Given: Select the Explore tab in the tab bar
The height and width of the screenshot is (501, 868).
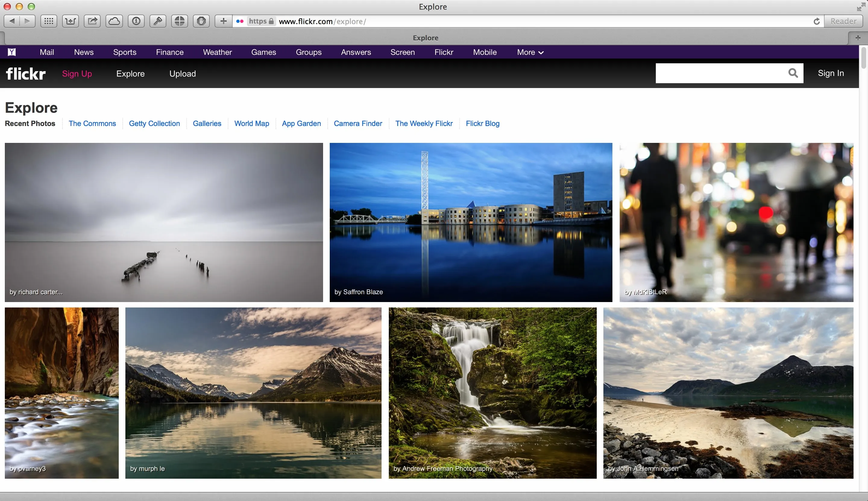Looking at the screenshot, I should click(x=426, y=38).
